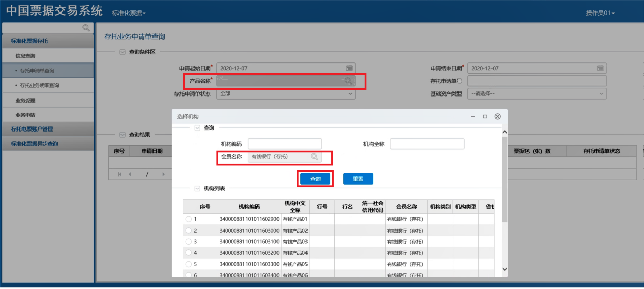
Task: Select 存托申请单查询 sidebar item
Action: coord(48,71)
